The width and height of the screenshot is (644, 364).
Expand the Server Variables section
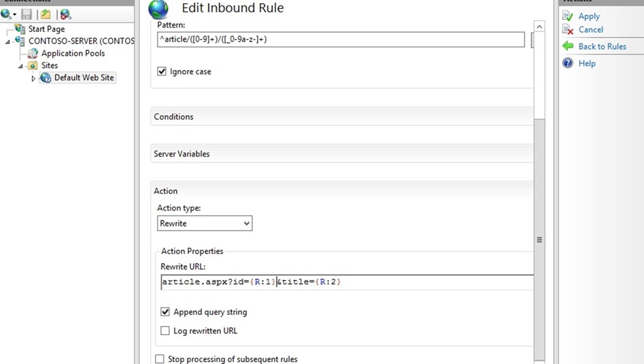pos(342,154)
